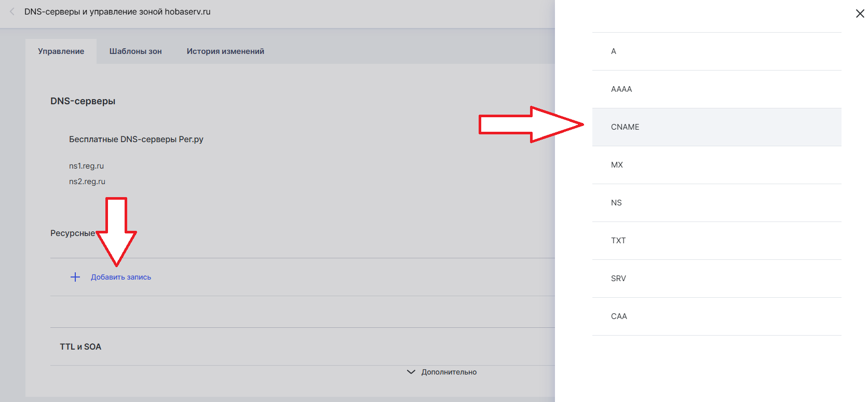Click the ns2.reg.ru server entry
The width and height of the screenshot is (868, 402).
87,182
